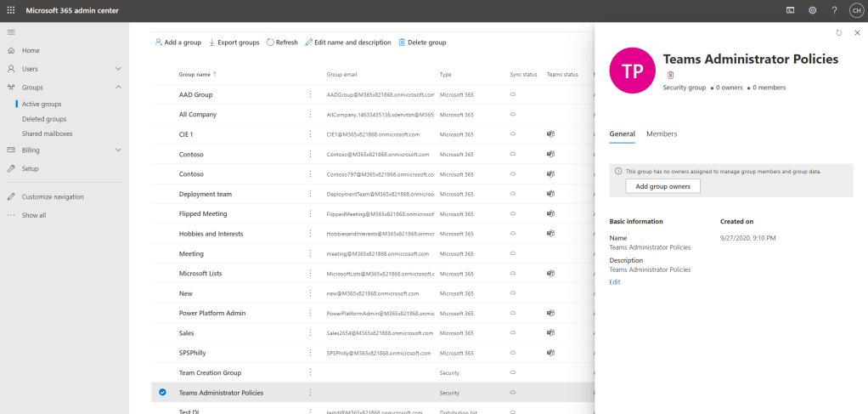Expand the Users navigation section
This screenshot has height=414, width=868.
117,69
